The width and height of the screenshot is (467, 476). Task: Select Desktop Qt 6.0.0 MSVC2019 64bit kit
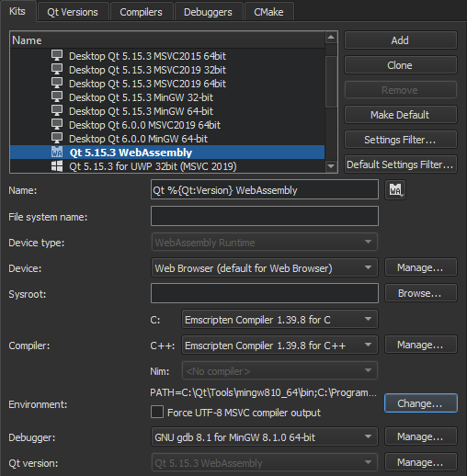click(167, 125)
